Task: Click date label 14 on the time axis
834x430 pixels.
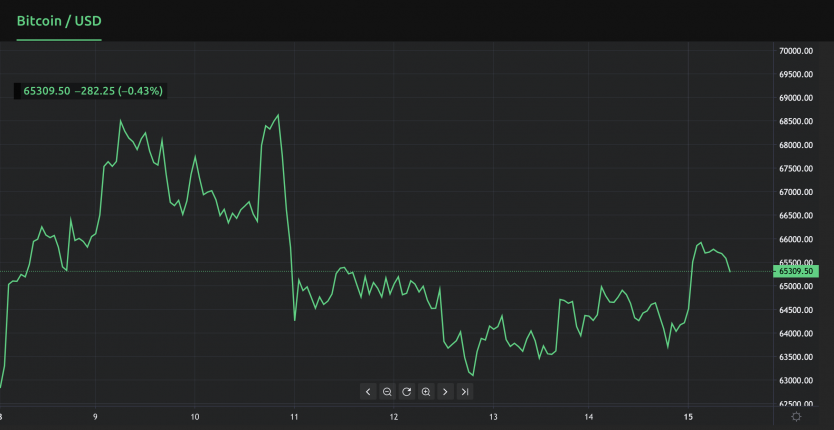Action: (589, 417)
